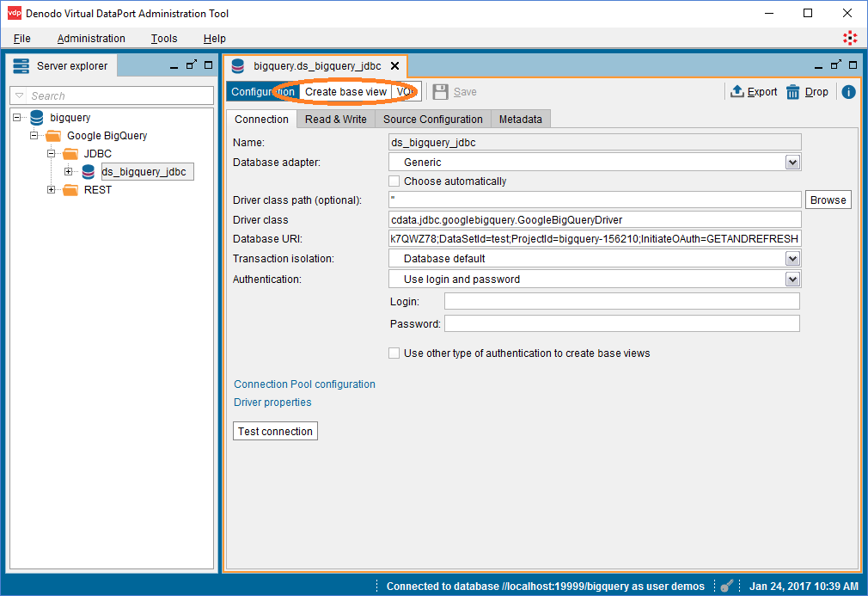Click the REST folder icon
Viewport: 868px width, 596px height.
point(70,190)
